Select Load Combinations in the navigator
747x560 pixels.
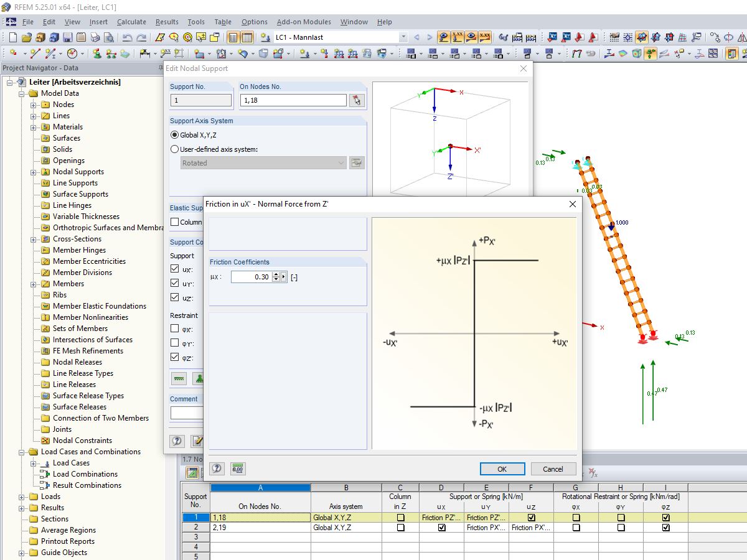(x=85, y=474)
